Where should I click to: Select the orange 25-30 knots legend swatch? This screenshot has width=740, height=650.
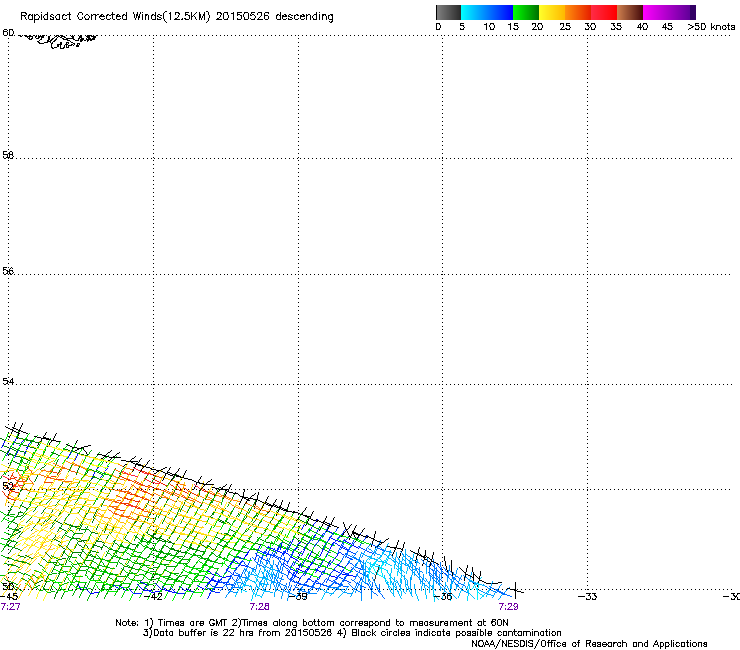578,12
